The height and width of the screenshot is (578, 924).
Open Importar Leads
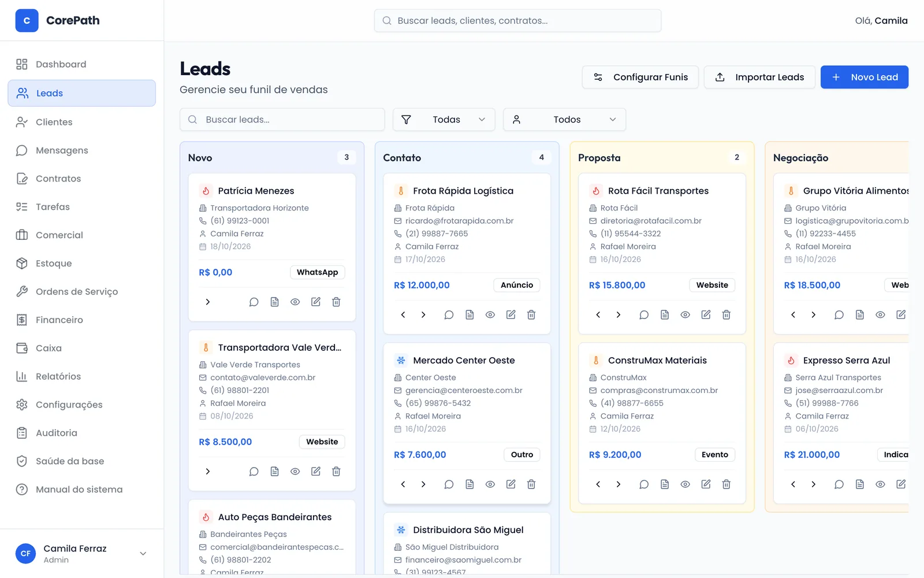tap(759, 77)
